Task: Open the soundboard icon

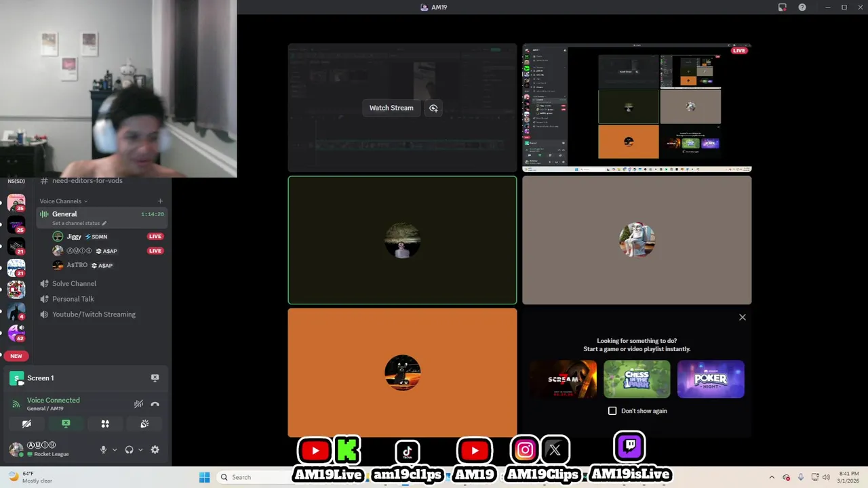Action: [x=144, y=424]
